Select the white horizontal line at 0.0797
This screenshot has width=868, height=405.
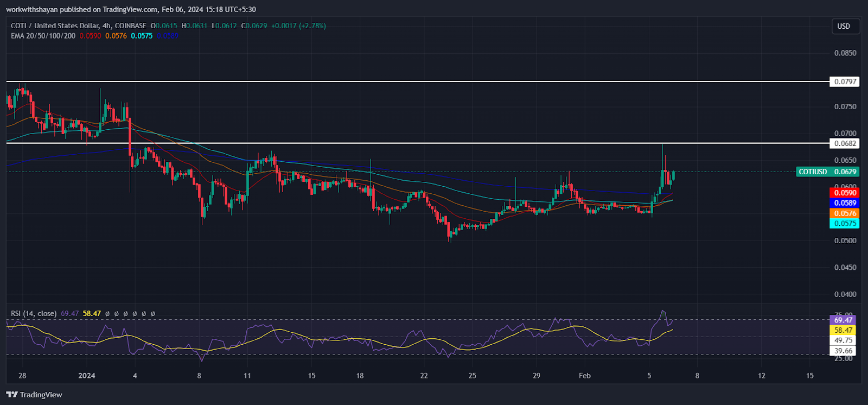click(418, 81)
